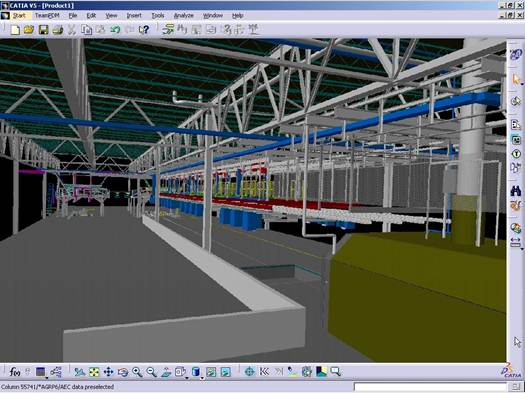
Task: Click the What's This help button
Action: pos(144,30)
